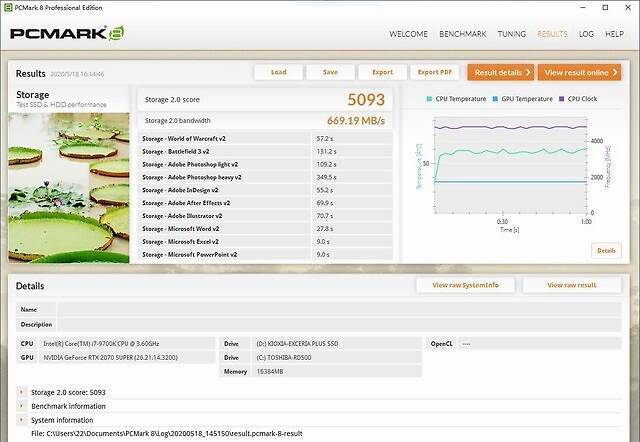Expand the System information section

21,420
